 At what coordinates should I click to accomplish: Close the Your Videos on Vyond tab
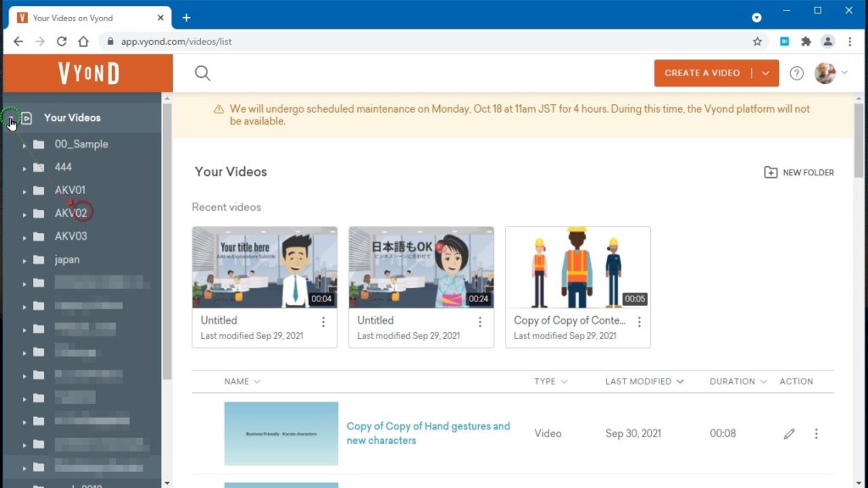click(160, 18)
